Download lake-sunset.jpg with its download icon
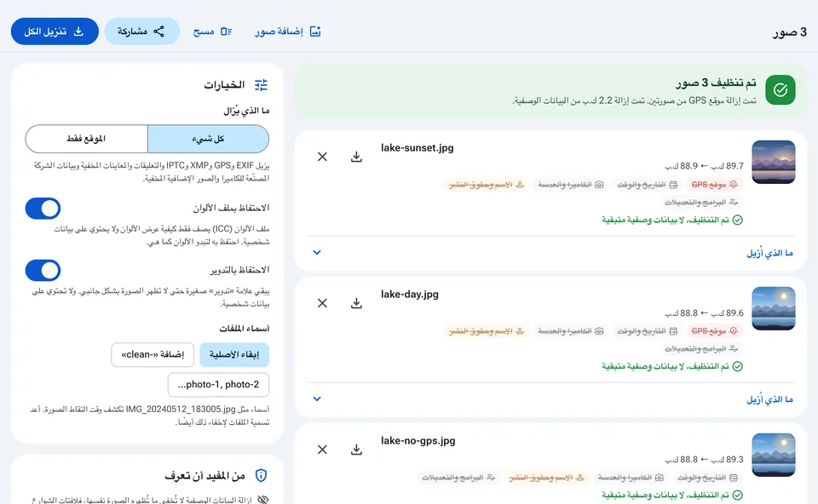Screen dimensions: 818x504 356,157
